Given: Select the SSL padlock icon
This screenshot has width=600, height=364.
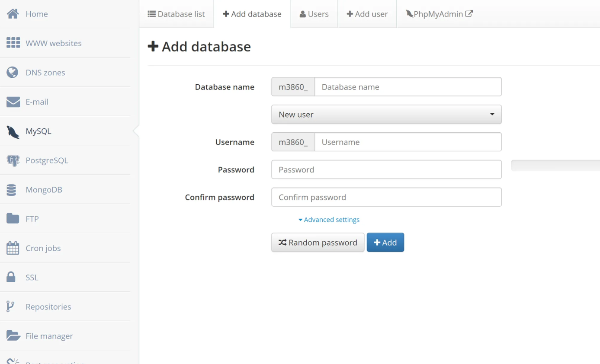Looking at the screenshot, I should tap(11, 277).
